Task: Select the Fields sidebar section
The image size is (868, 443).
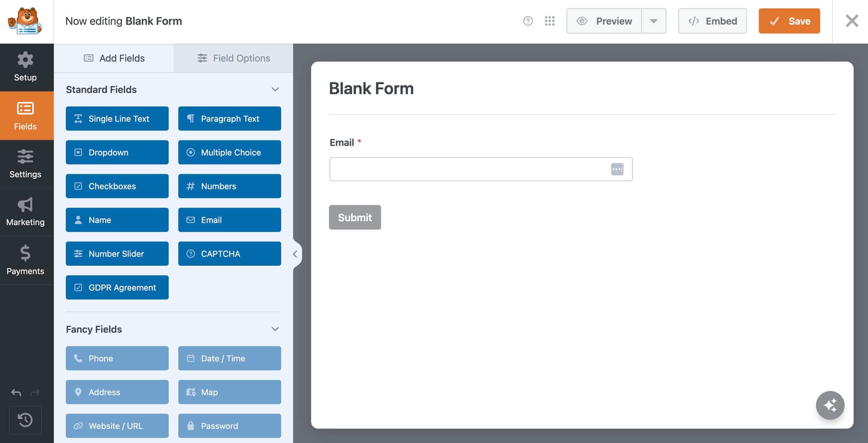Action: click(x=27, y=116)
